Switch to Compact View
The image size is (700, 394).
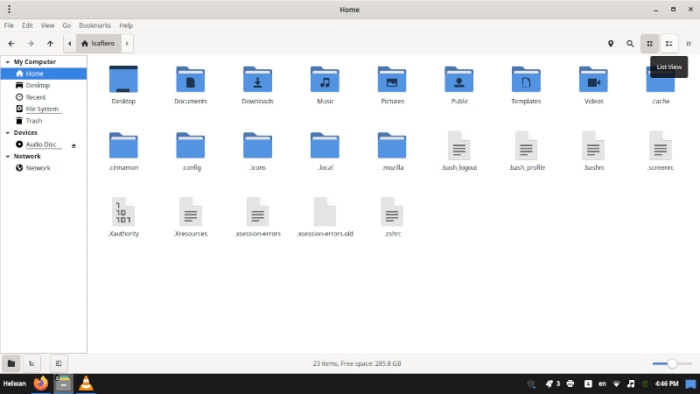[688, 43]
